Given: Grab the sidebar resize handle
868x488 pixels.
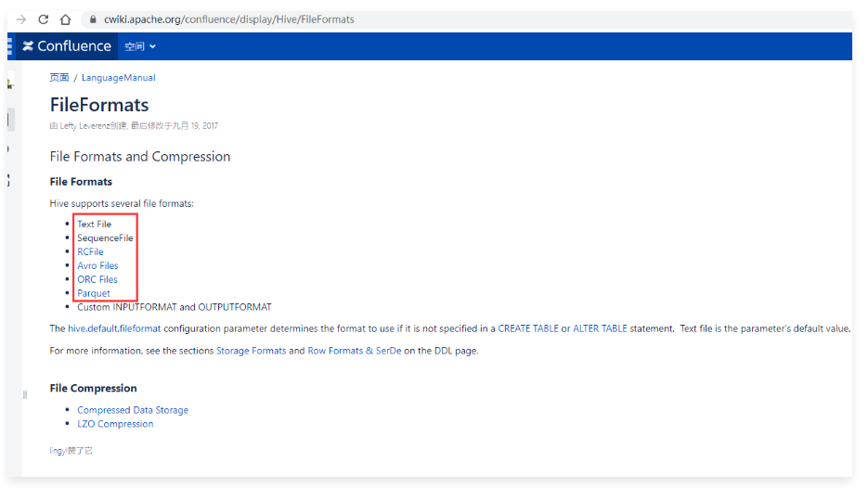Looking at the screenshot, I should 25,394.
